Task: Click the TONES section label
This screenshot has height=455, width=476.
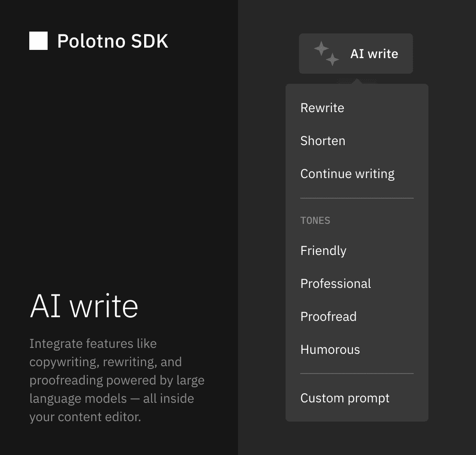Action: [x=315, y=220]
